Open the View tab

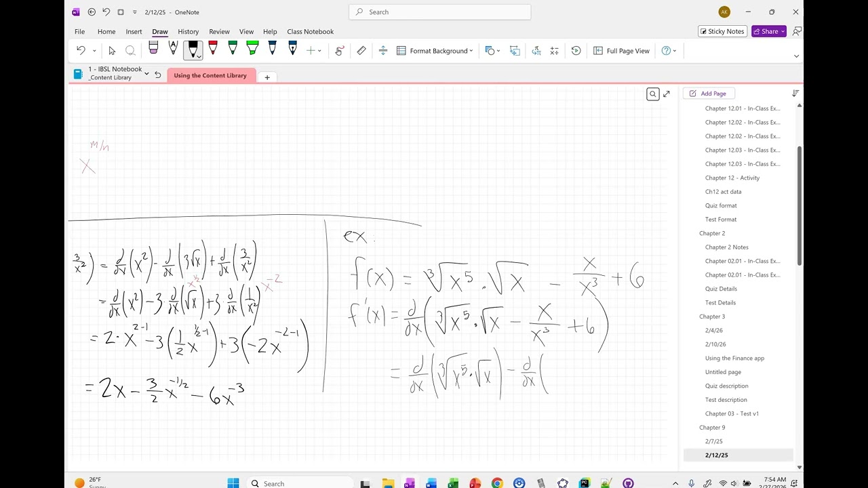pyautogui.click(x=246, y=31)
